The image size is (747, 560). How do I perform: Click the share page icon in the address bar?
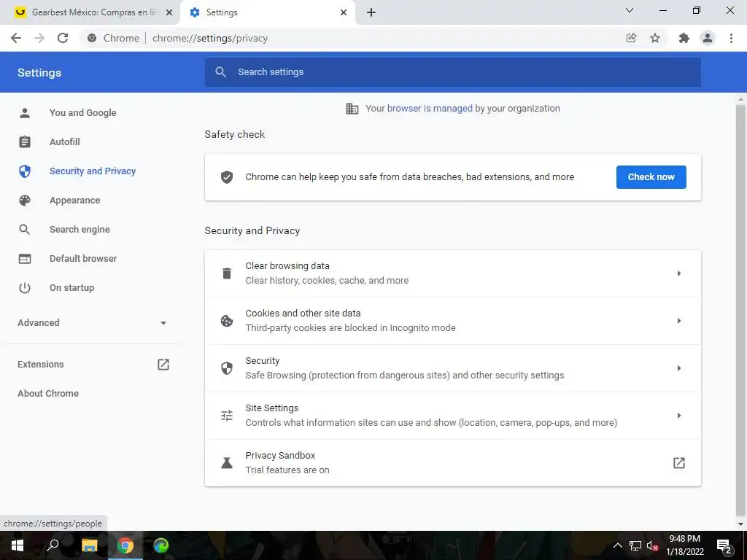631,38
